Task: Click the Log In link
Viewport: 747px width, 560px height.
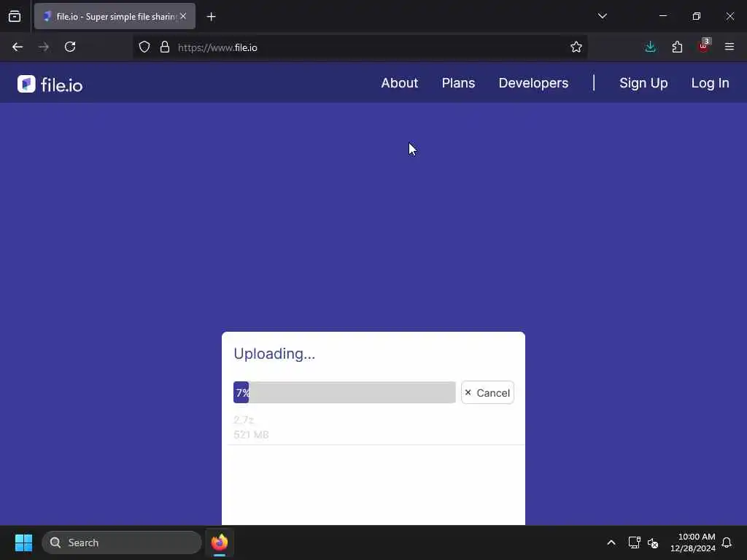Action: tap(711, 83)
